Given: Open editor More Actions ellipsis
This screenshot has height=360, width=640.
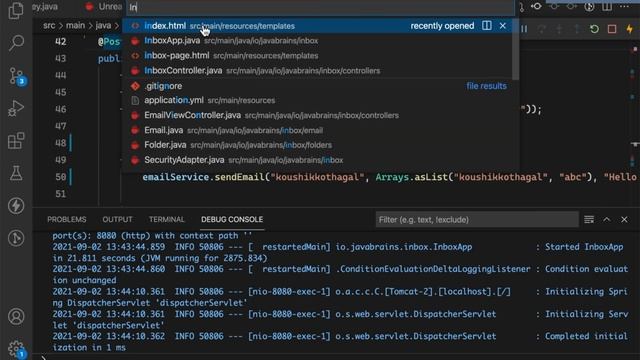Looking at the screenshot, I should click(x=624, y=7).
